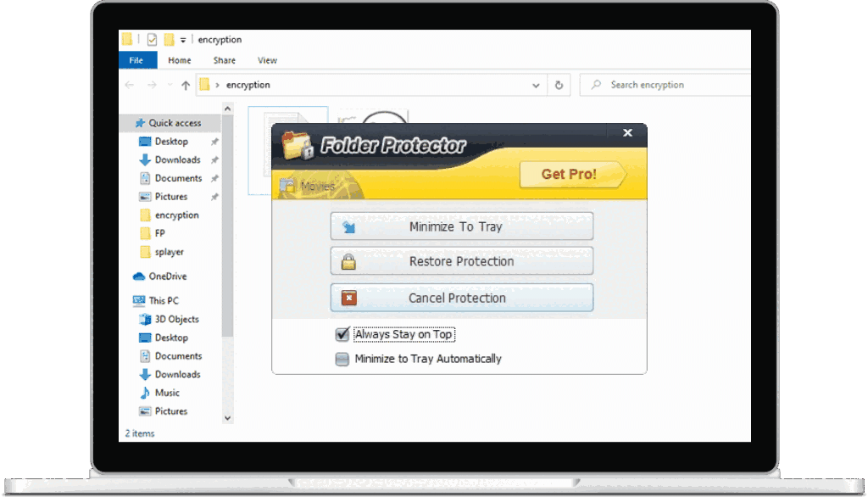Click the search magnifier icon
868x497 pixels.
coord(596,85)
